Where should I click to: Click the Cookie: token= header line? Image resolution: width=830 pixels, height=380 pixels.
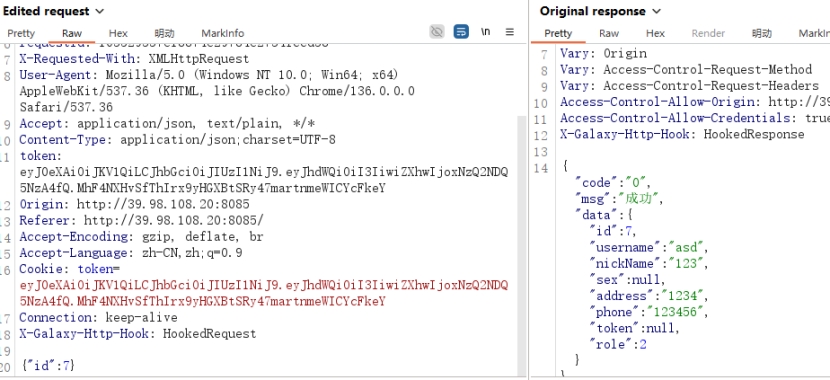tap(70, 269)
